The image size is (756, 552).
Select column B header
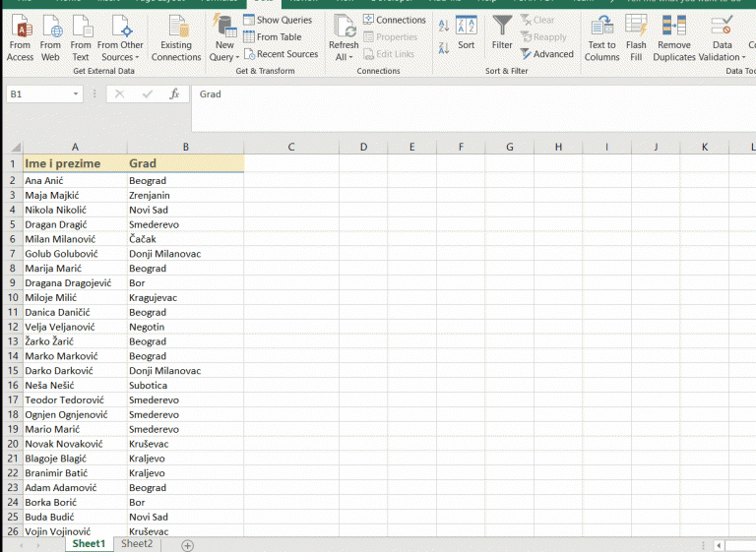pos(186,147)
